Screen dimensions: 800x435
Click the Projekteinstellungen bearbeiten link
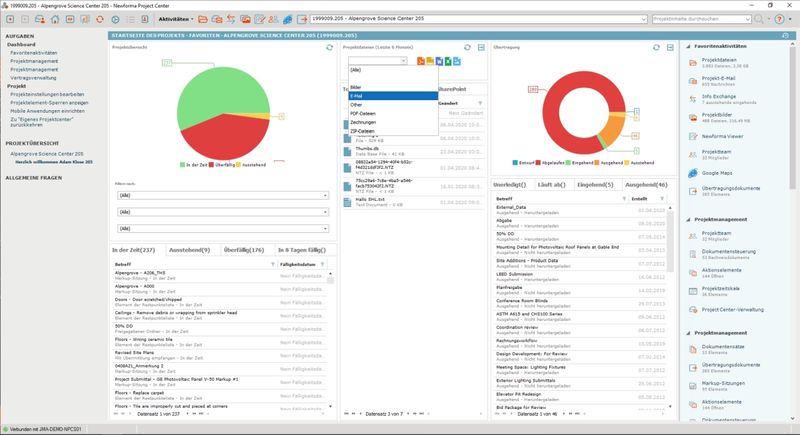point(49,94)
